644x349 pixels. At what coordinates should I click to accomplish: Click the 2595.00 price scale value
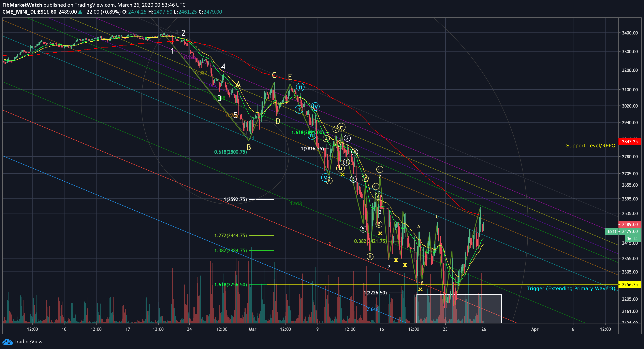point(630,199)
